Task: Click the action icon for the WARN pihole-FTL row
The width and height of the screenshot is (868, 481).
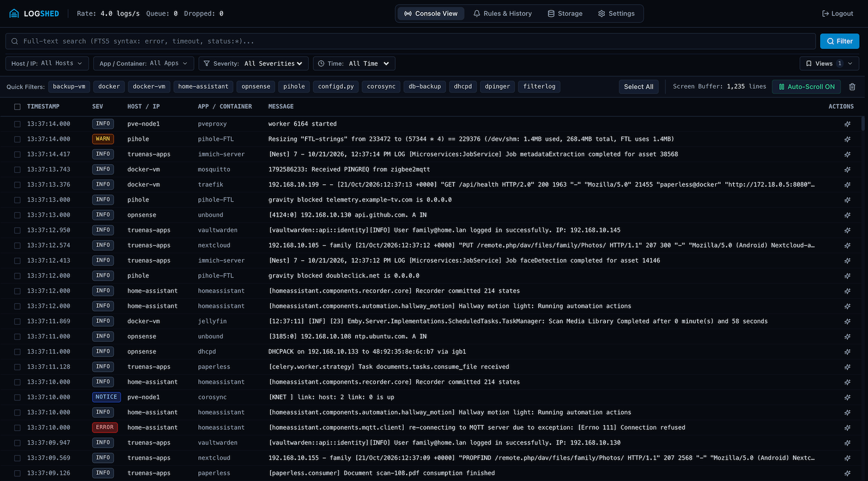Action: pos(847,139)
